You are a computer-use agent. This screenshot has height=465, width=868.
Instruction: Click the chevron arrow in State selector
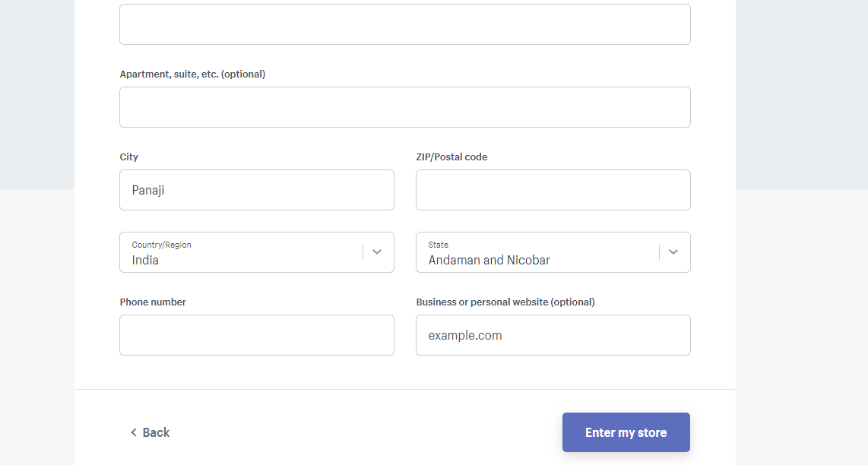click(673, 252)
